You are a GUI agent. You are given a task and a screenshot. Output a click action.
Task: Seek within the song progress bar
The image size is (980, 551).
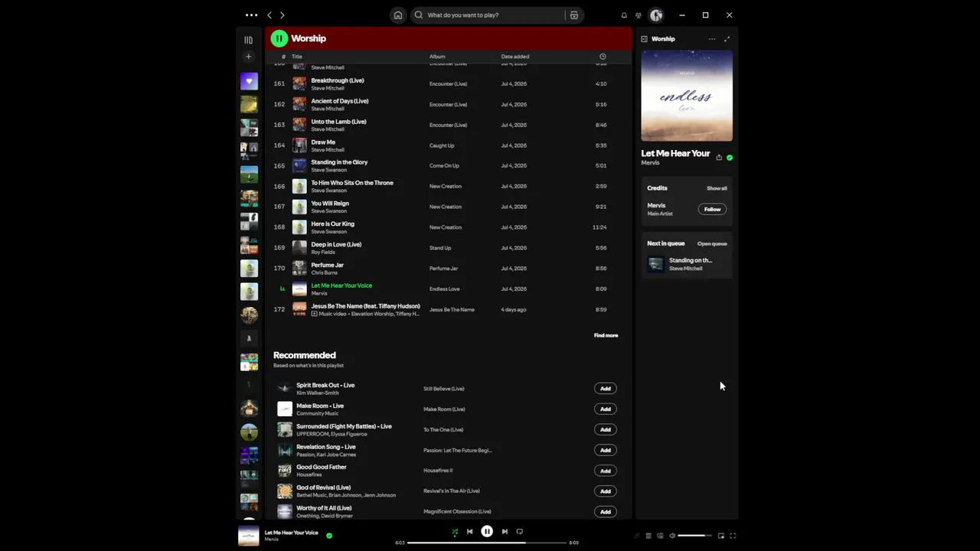(487, 543)
